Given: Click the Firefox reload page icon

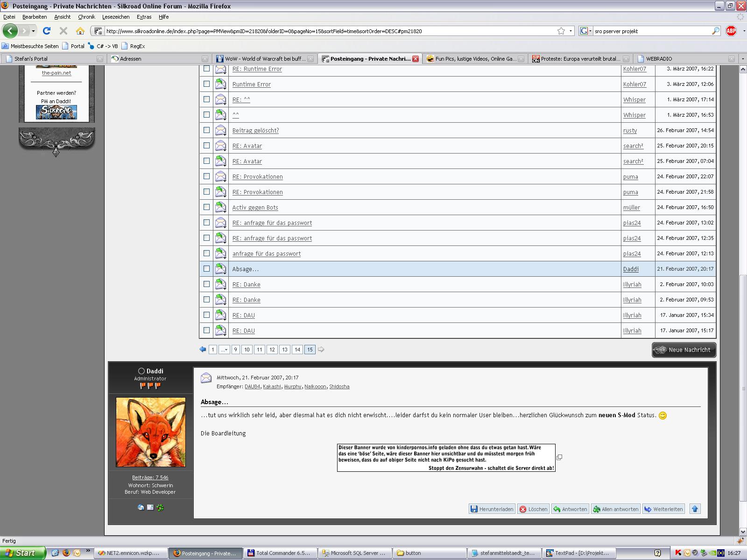Looking at the screenshot, I should coord(46,31).
